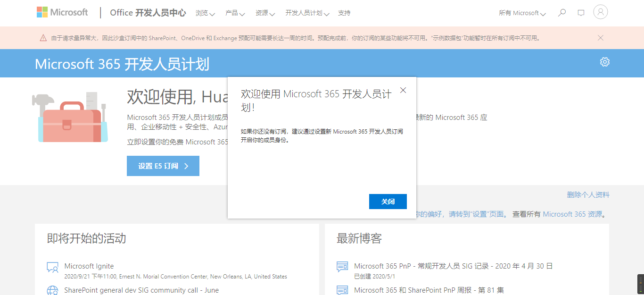Click the warning triangle icon in alert banner
Image resolution: width=644 pixels, height=295 pixels.
(43, 38)
